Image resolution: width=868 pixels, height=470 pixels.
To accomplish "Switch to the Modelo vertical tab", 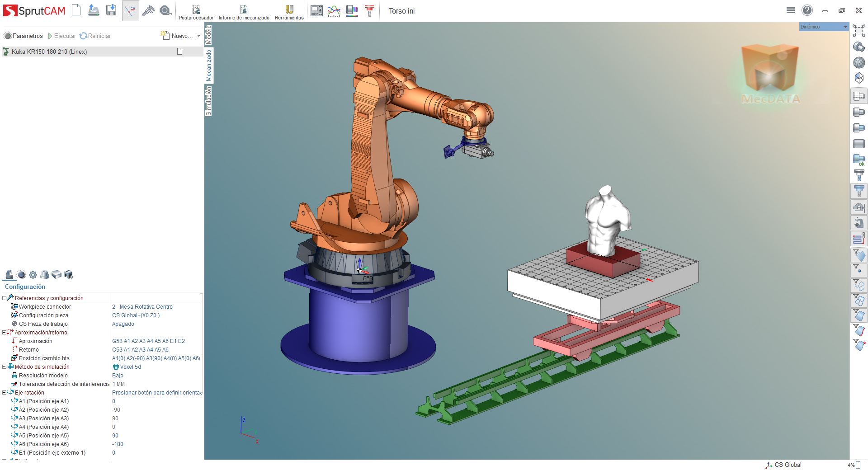I will tap(208, 34).
